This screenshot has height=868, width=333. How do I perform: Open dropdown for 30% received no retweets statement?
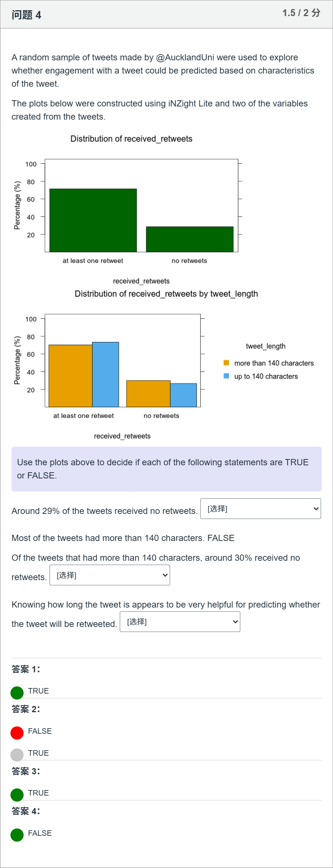click(x=110, y=575)
